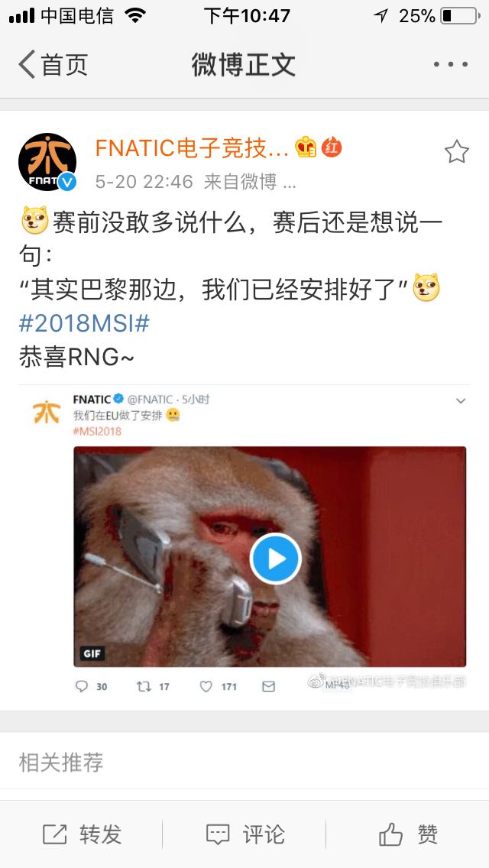Tap the tweet retweet icon
This screenshot has height=868, width=489.
tap(144, 686)
